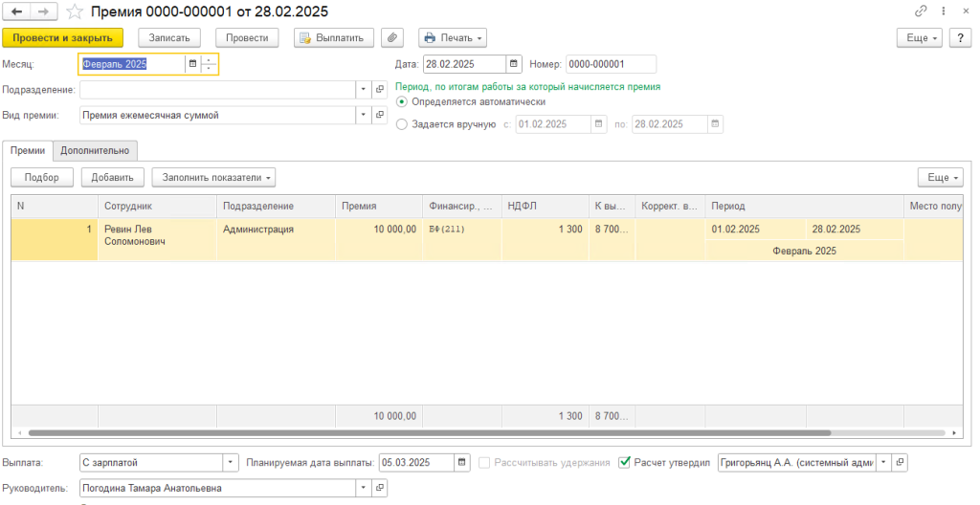This screenshot has height=505, width=980.
Task: Click the Добавить button
Action: coord(113,178)
